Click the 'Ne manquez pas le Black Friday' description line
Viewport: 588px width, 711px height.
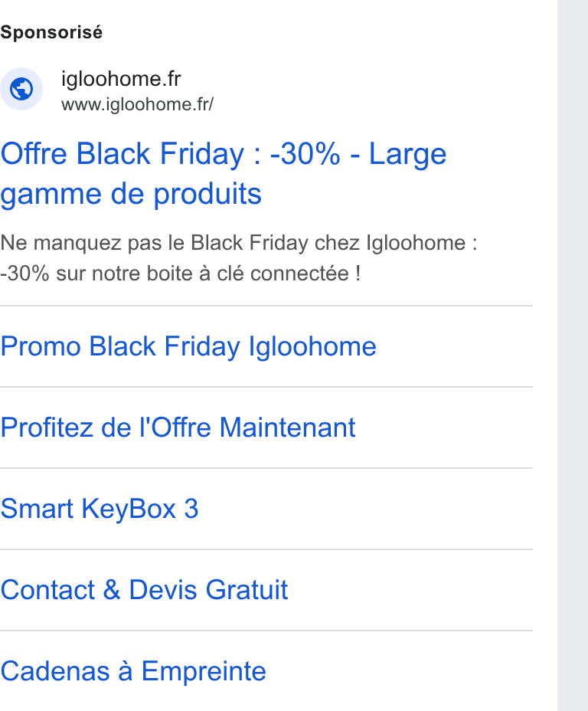pyautogui.click(x=239, y=243)
